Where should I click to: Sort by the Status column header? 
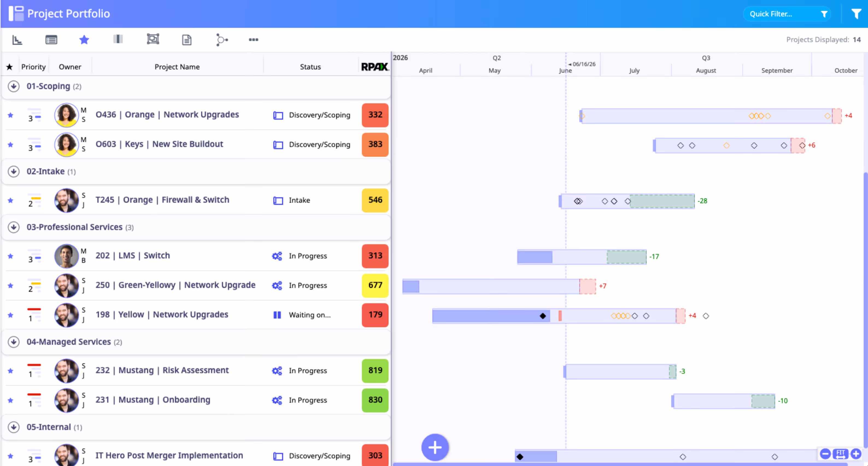pos(310,67)
